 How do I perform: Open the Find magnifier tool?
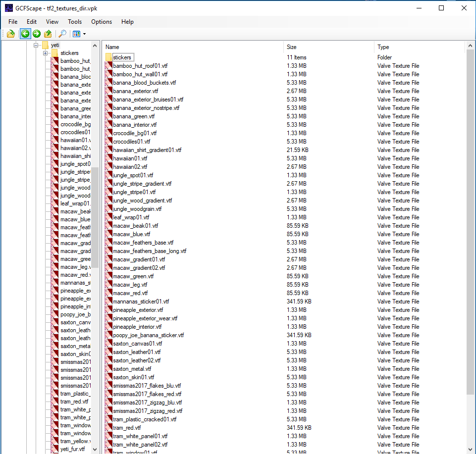62,34
